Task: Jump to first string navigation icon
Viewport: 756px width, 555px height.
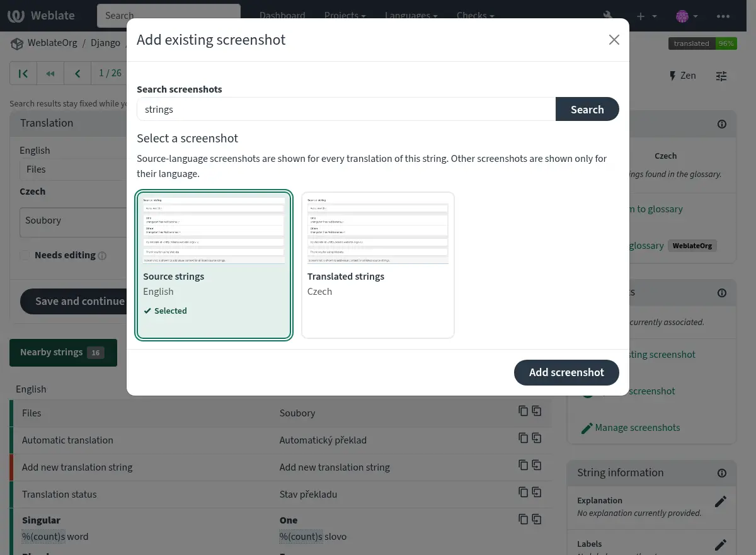Action: tap(23, 74)
